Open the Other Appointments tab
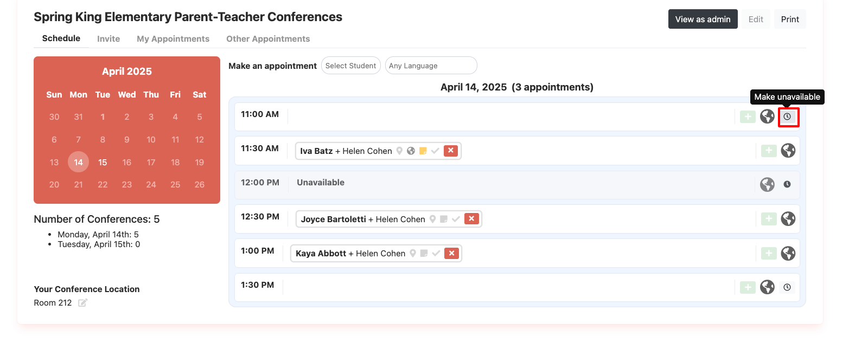The height and width of the screenshot is (349, 868). (268, 38)
